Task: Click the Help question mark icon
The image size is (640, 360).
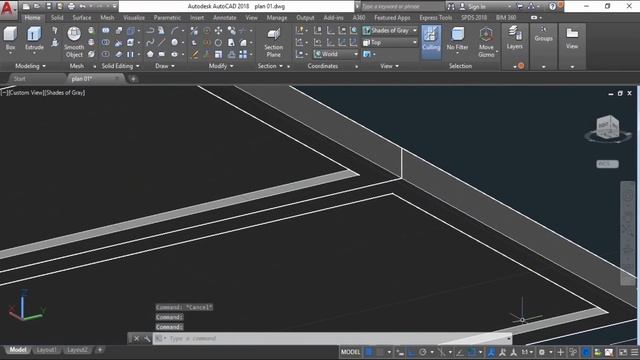Action: click(552, 6)
